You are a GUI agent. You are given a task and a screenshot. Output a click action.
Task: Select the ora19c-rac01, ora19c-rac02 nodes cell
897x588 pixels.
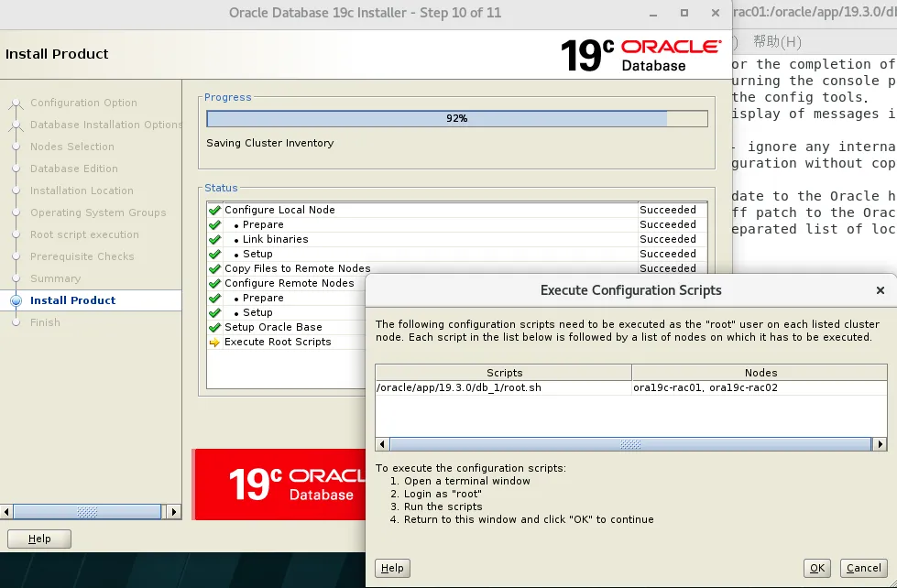(x=760, y=387)
